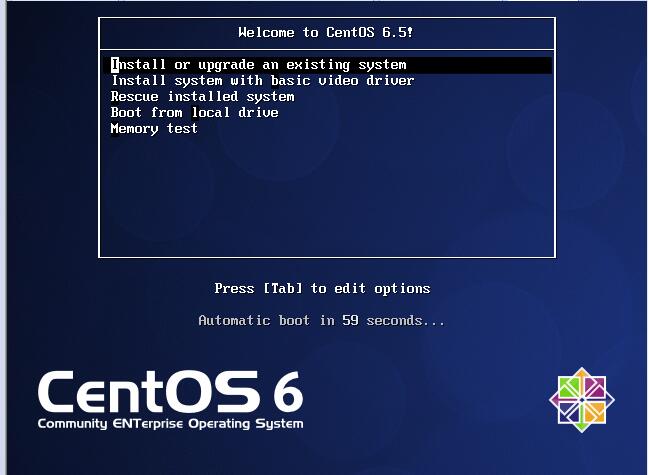Click the 'Welcome to CentOS 6.5!' title
This screenshot has width=649, height=475.
pyautogui.click(x=326, y=32)
